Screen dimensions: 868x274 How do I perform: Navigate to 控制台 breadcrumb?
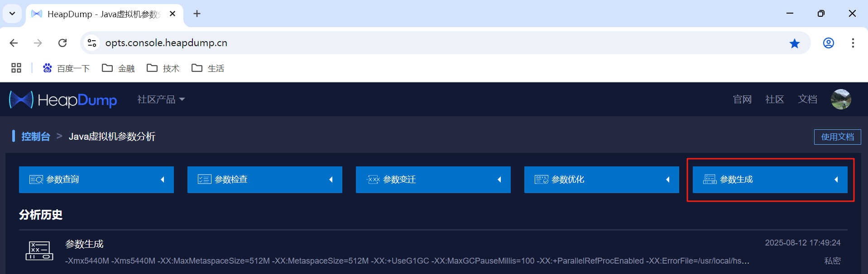click(36, 137)
